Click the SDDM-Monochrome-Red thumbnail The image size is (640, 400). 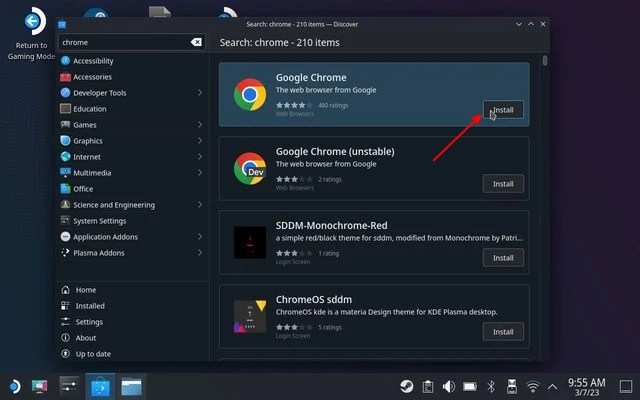tap(250, 242)
